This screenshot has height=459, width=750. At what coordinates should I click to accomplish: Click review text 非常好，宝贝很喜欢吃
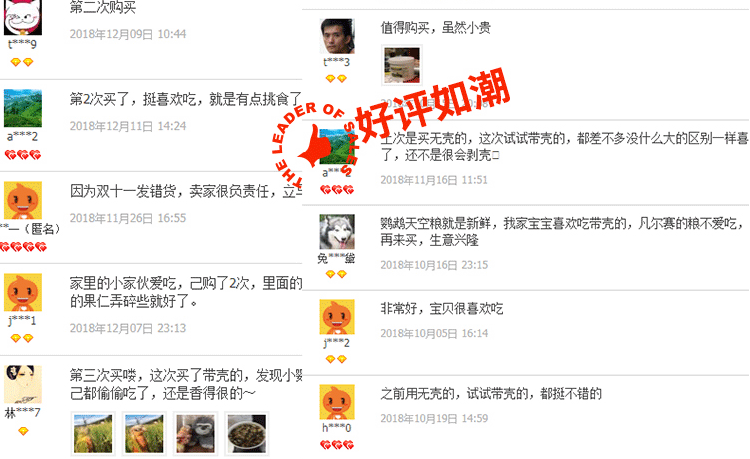[441, 308]
